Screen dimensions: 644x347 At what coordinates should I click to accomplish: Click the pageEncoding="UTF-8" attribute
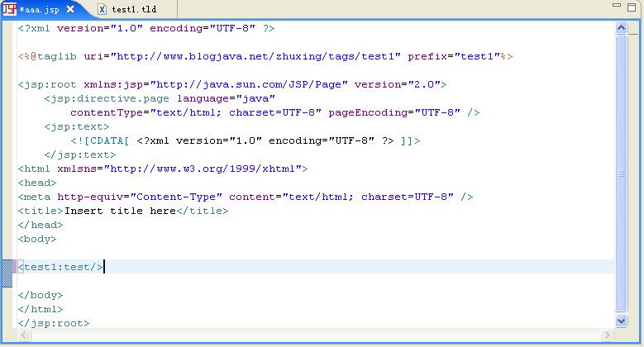click(394, 112)
